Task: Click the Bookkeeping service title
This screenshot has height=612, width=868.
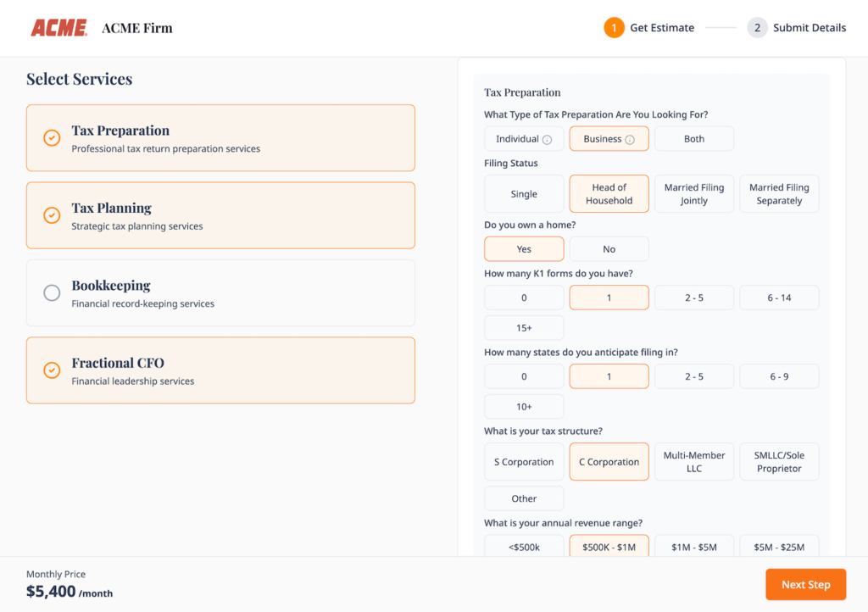Action: (111, 286)
